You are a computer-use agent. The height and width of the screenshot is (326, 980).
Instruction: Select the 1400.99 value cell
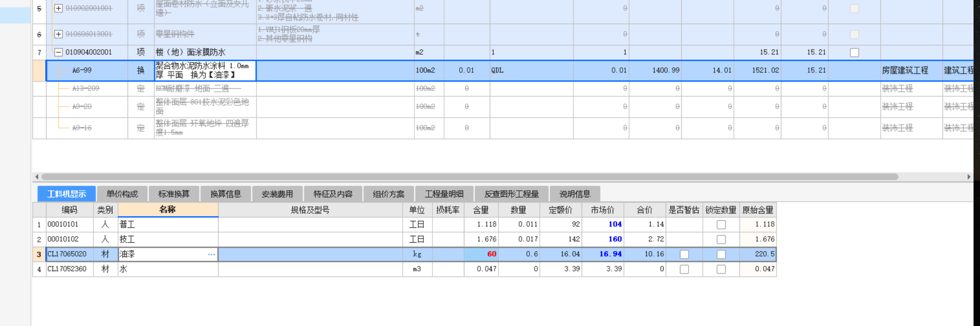click(655, 70)
